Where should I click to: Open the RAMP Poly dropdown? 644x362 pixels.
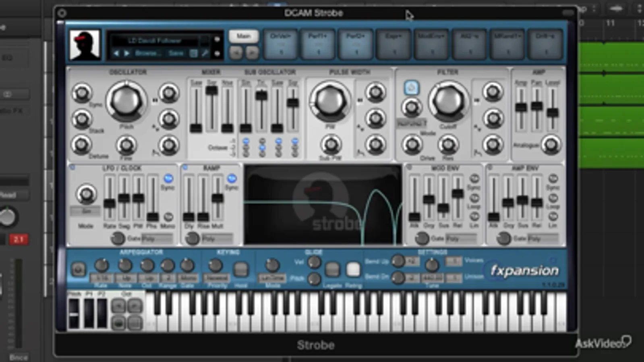[217, 239]
